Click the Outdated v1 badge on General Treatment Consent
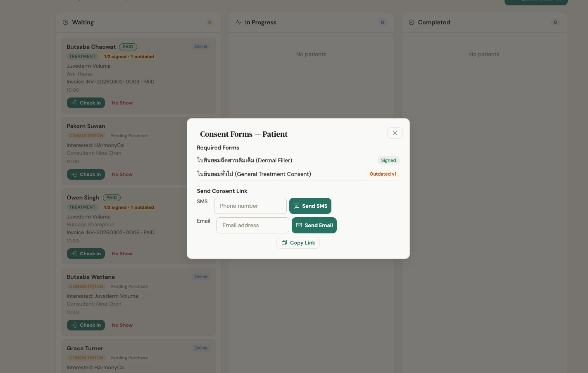Screen dimensions: 588x373 [383, 174]
